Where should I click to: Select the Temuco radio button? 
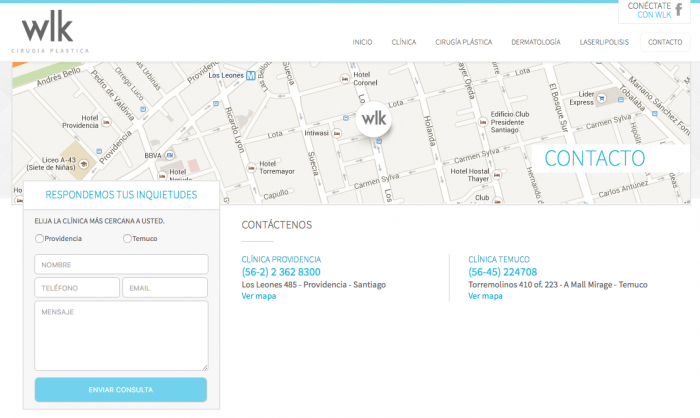(x=127, y=238)
